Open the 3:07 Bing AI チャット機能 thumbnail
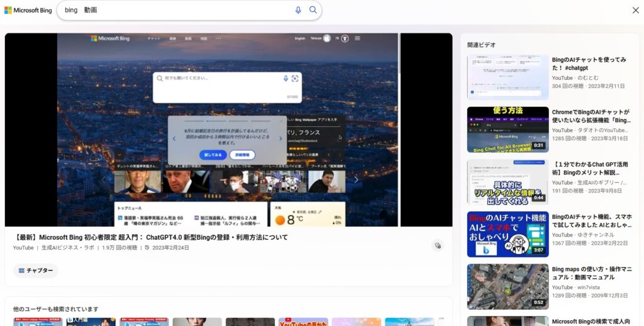644x326 pixels. pyautogui.click(x=508, y=234)
